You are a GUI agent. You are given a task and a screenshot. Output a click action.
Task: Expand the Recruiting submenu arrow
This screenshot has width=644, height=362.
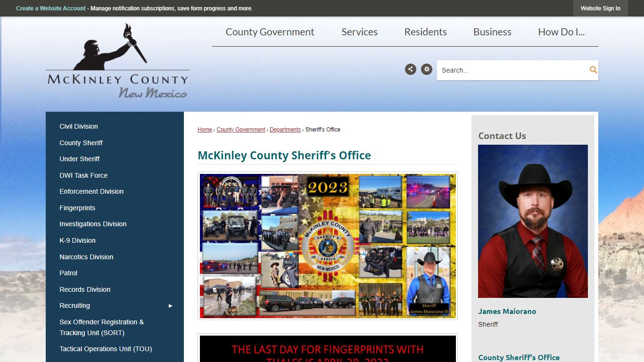pyautogui.click(x=171, y=306)
